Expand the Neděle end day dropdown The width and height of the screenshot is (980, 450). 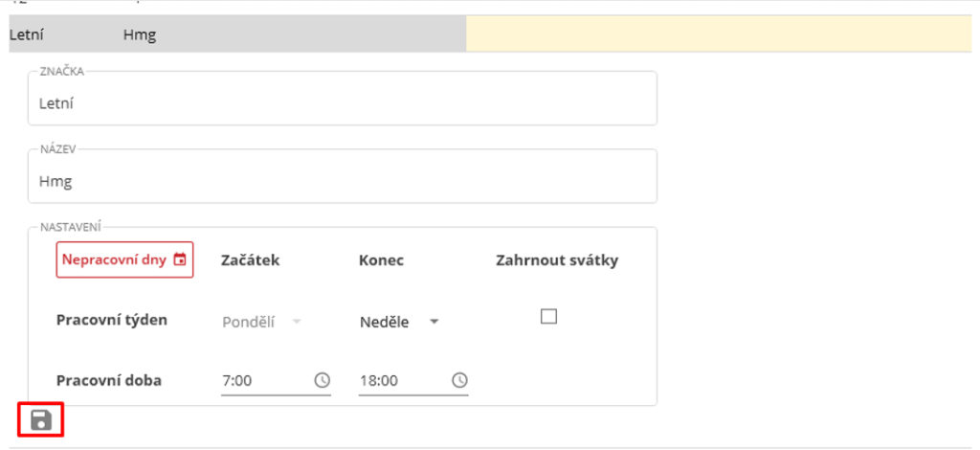pos(434,322)
